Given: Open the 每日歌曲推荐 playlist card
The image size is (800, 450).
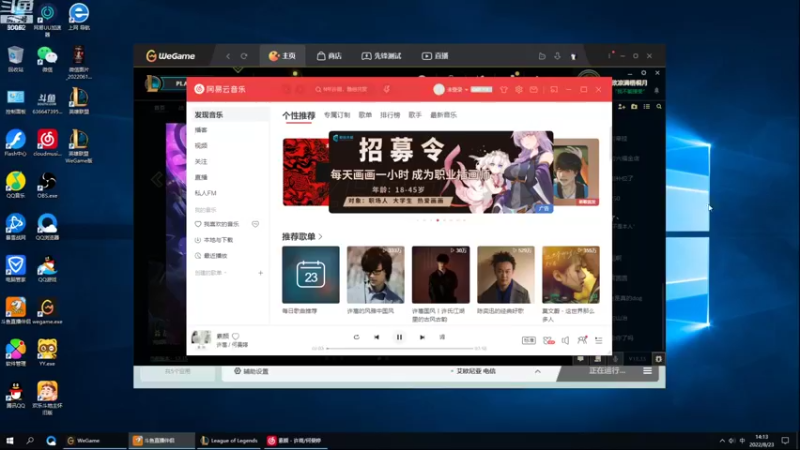Looking at the screenshot, I should [x=311, y=274].
